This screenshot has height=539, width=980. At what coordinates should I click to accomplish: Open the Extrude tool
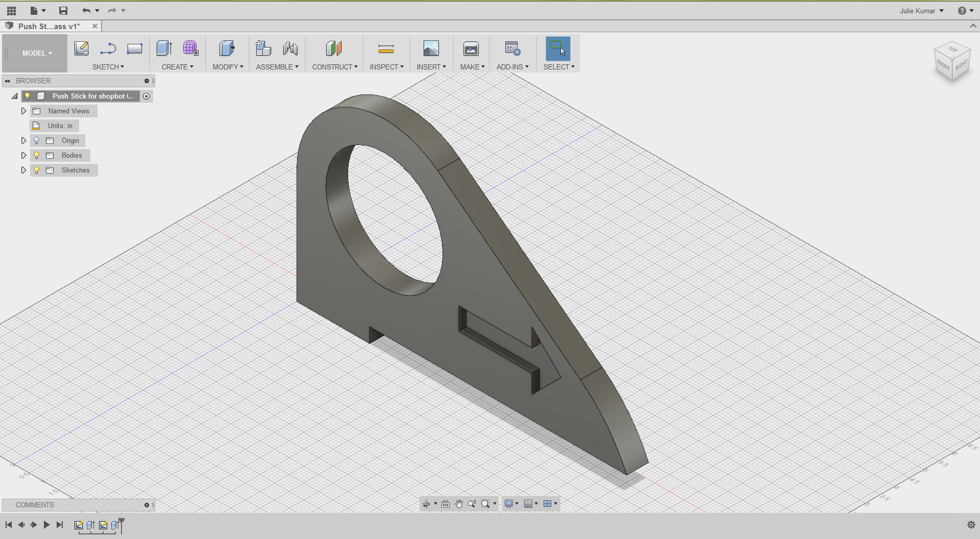pyautogui.click(x=164, y=48)
